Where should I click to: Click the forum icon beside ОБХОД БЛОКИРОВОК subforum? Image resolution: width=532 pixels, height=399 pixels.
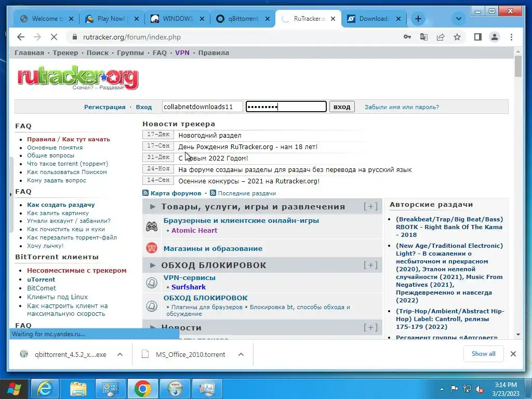click(x=152, y=306)
